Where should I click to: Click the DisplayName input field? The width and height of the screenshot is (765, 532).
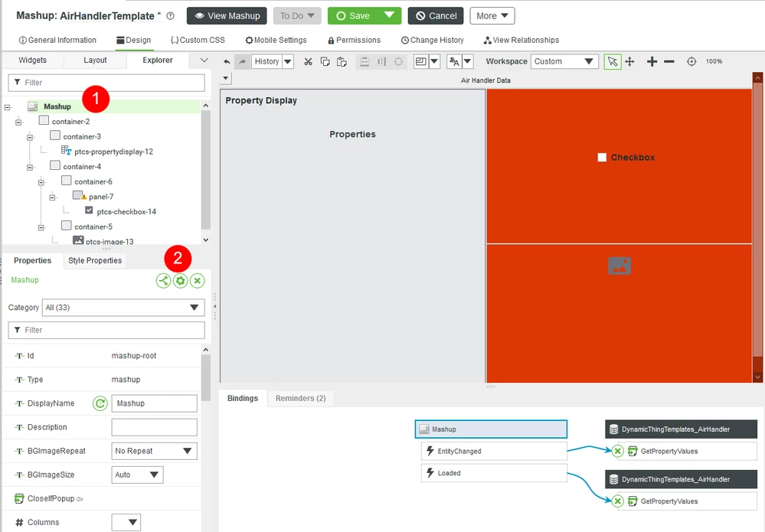(154, 403)
